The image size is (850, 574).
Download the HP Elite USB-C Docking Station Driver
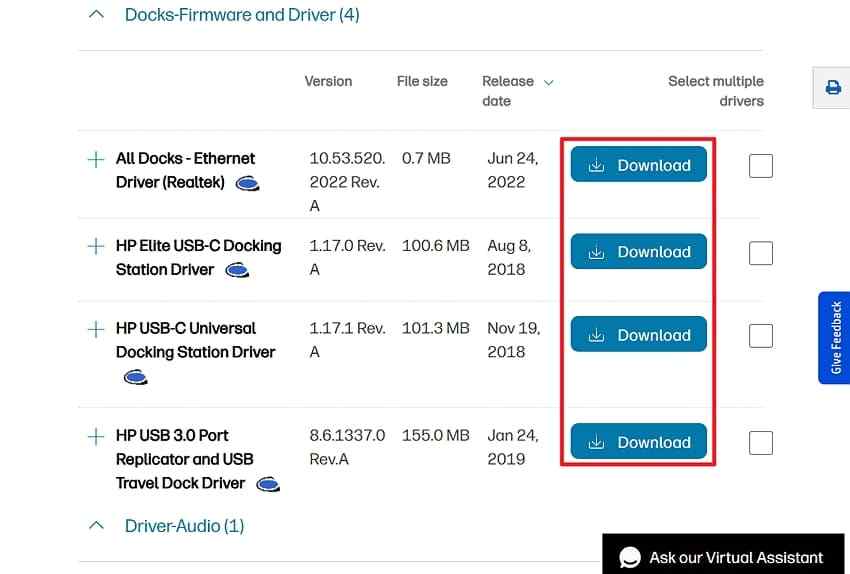point(639,251)
